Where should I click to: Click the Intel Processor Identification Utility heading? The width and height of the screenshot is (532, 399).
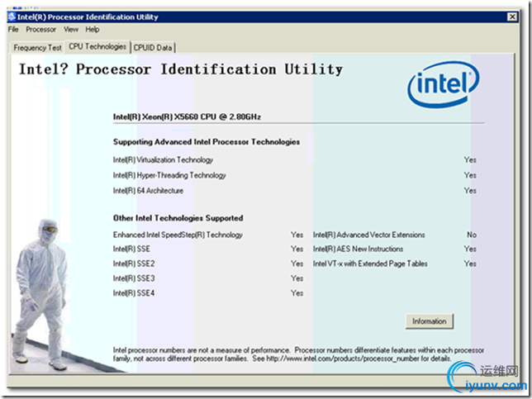click(180, 69)
